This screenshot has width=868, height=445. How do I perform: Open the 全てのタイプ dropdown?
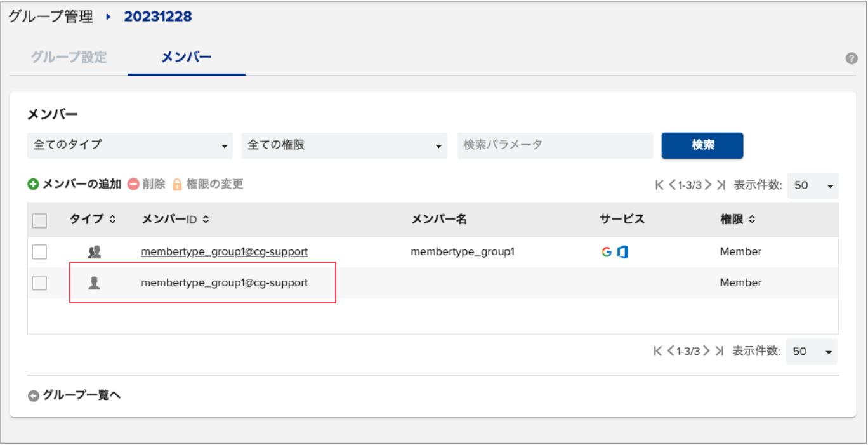tap(130, 145)
